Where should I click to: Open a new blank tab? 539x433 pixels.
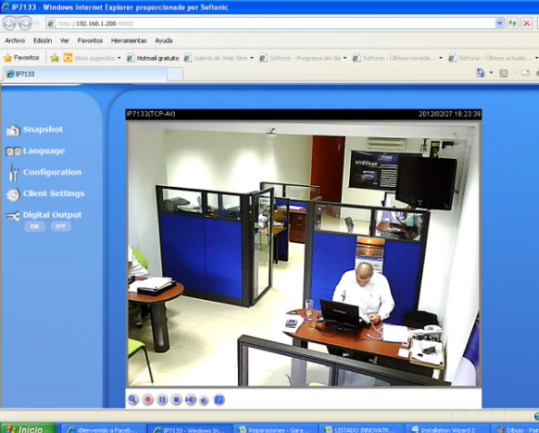175,74
